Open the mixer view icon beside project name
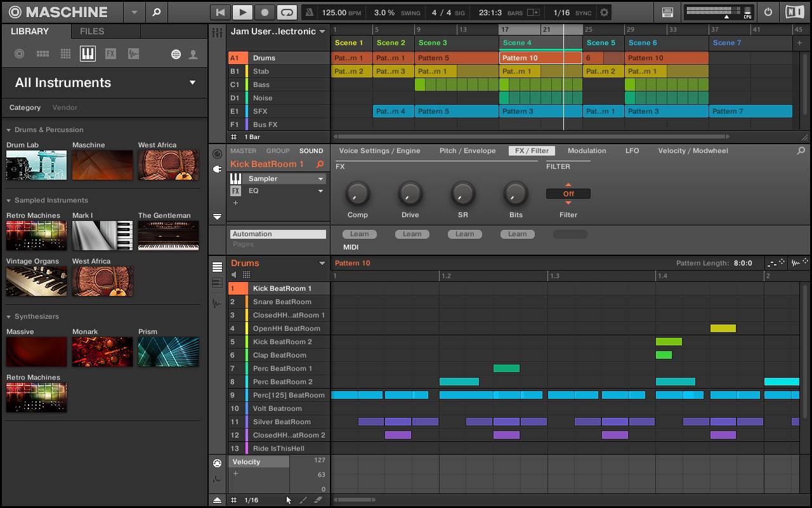The height and width of the screenshot is (508, 812). tap(218, 32)
